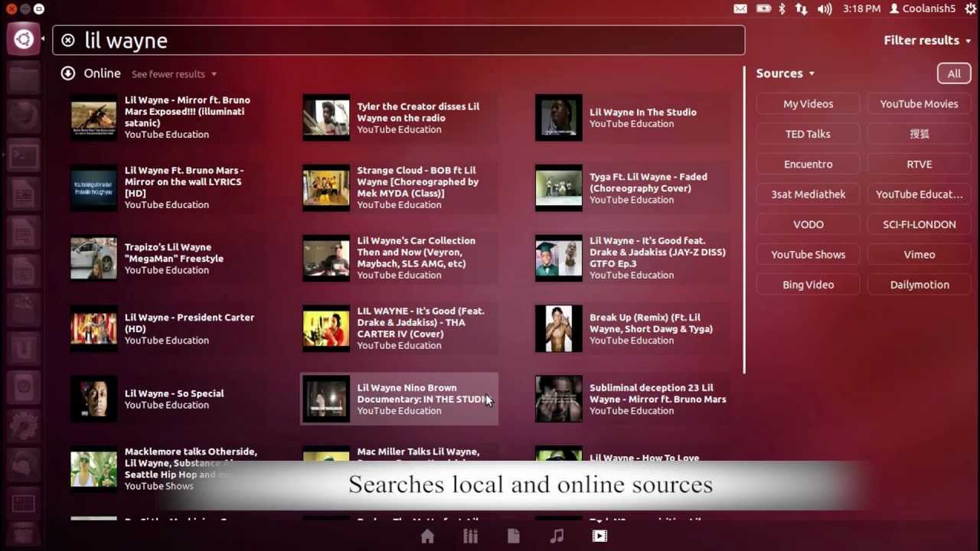This screenshot has height=551, width=980.
Task: Open System Settings gear in launcher
Action: pos(24,426)
